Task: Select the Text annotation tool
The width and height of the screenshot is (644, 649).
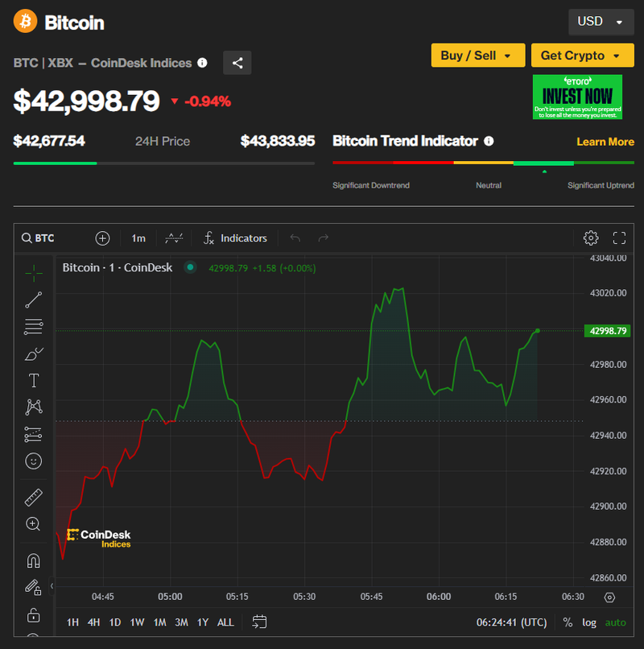Action: click(33, 380)
